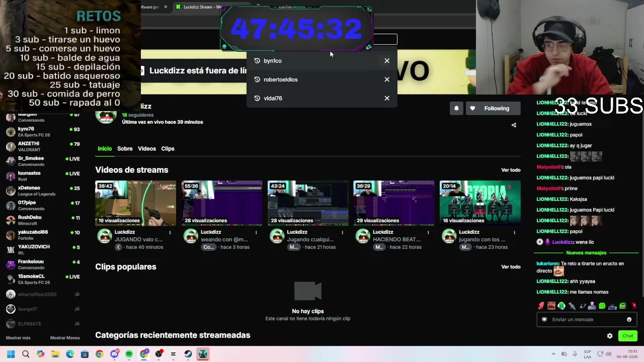Open the 20:14 stream video thumbnail
This screenshot has width=644, height=362.
[480, 203]
